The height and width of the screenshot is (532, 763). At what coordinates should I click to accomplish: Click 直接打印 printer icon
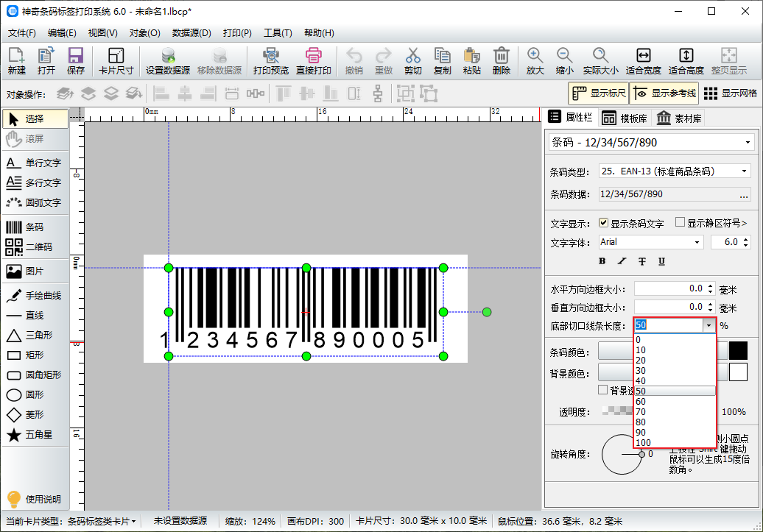point(314,61)
